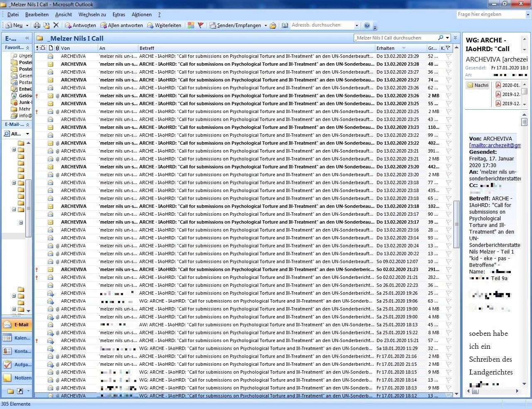Sort by the attachment paperclip column header
This screenshot has width=532, height=409.
click(x=57, y=48)
